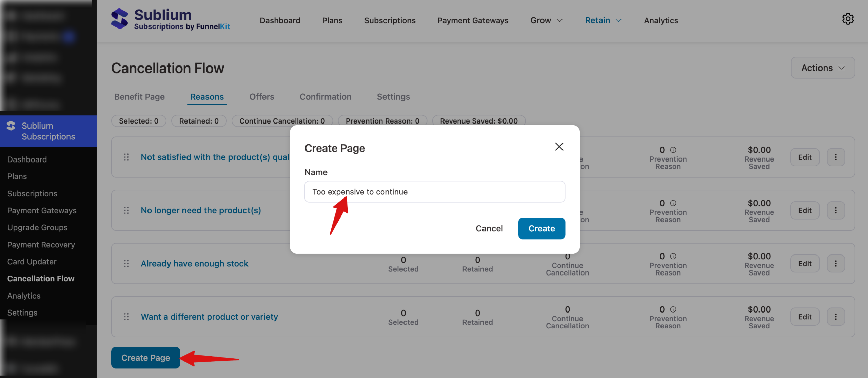Switch to the Offers tab

pos(261,97)
